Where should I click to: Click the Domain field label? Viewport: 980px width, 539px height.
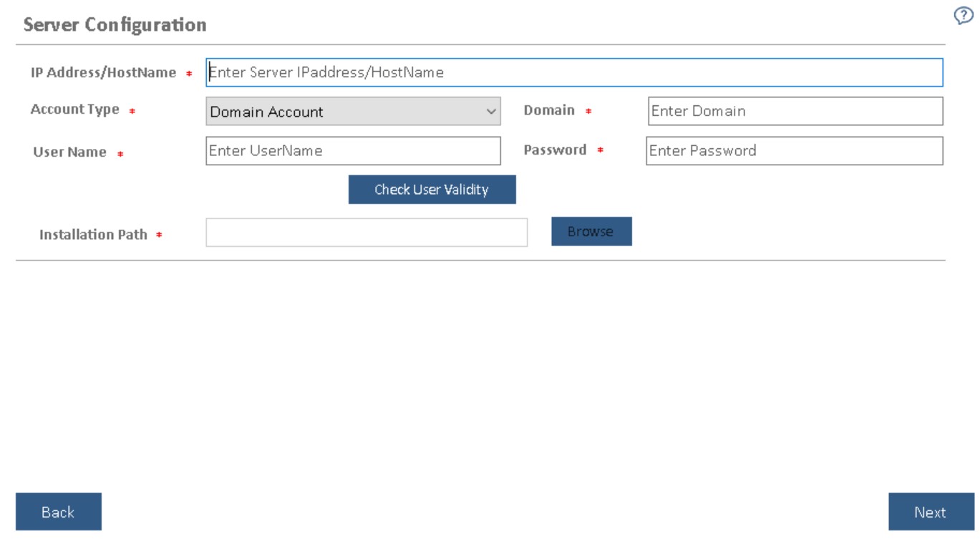click(549, 110)
